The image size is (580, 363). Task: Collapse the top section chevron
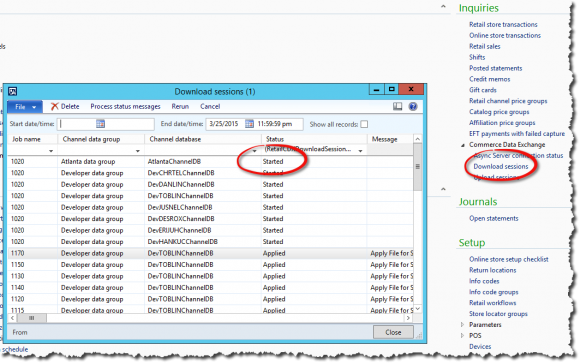click(443, 6)
